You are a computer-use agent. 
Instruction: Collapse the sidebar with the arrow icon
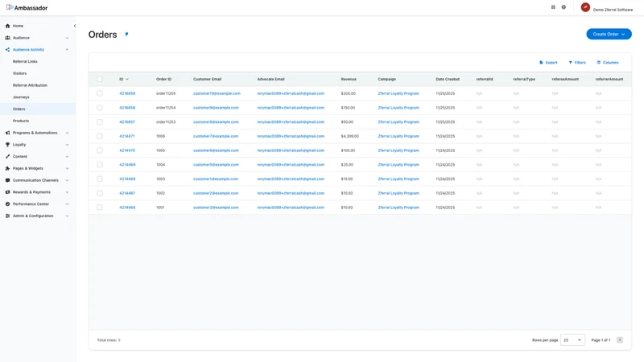[x=75, y=26]
